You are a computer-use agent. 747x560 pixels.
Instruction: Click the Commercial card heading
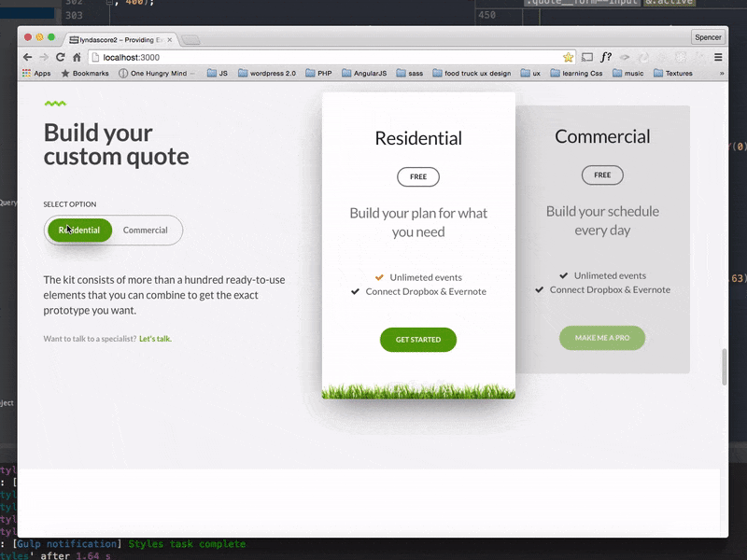coord(602,136)
